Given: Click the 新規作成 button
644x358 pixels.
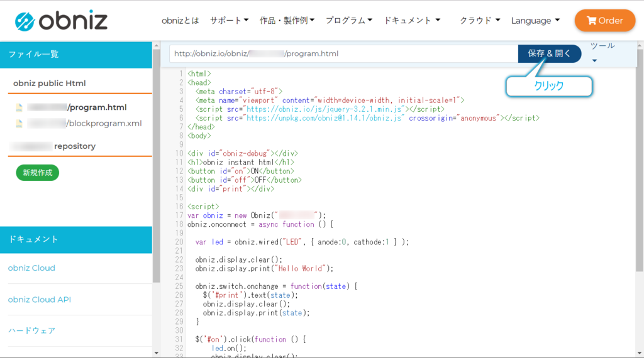Looking at the screenshot, I should (37, 173).
